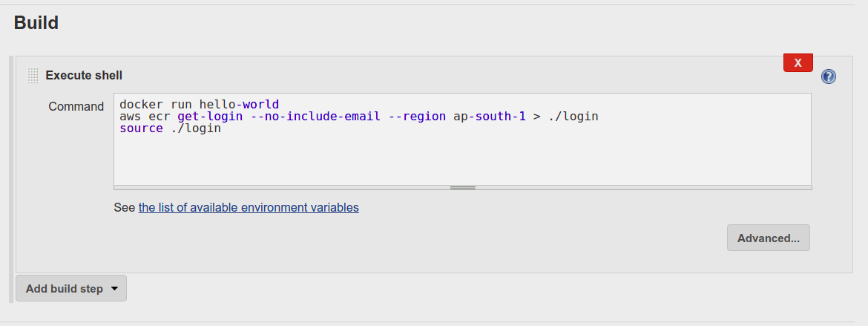Click the --region flag in the command
Viewport: 868px width, 326px height.
(417, 116)
